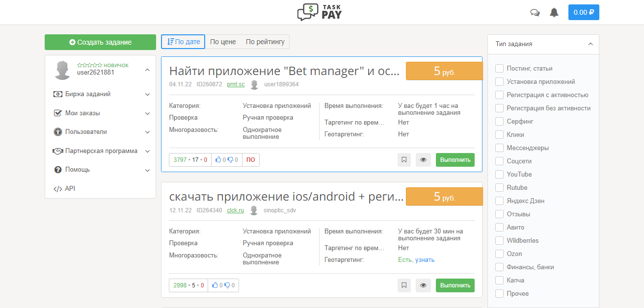Click Выполнить for the Bet manager task

(x=455, y=160)
